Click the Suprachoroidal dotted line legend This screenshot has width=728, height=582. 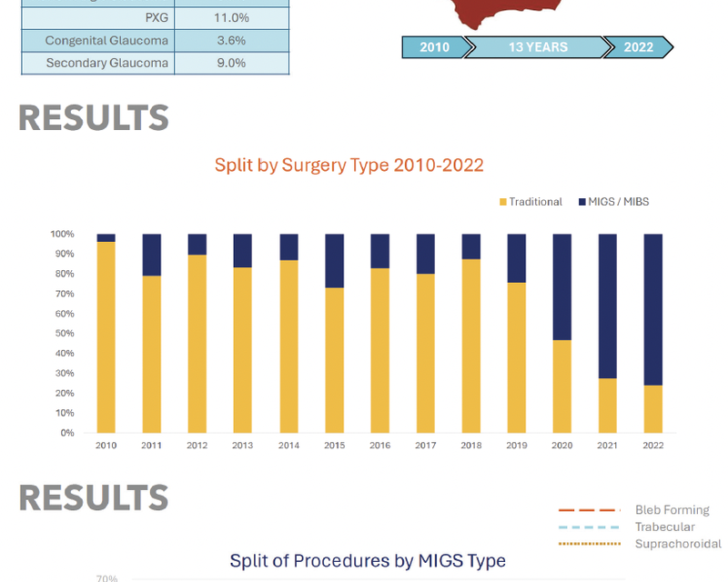tap(589, 544)
